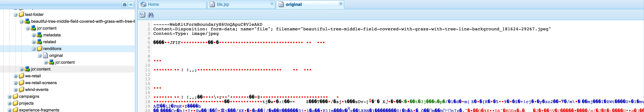
Task: Expand the wknd-events folder
Action: [16, 90]
